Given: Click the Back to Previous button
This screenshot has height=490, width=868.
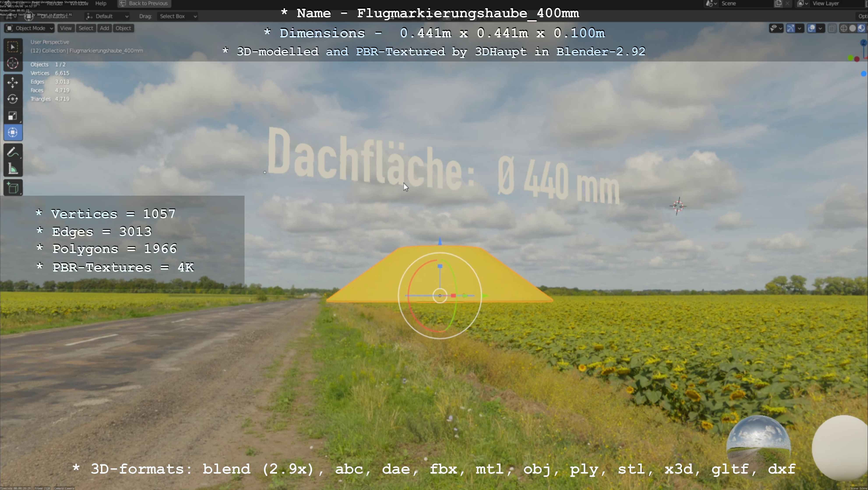Looking at the screenshot, I should [x=144, y=3].
